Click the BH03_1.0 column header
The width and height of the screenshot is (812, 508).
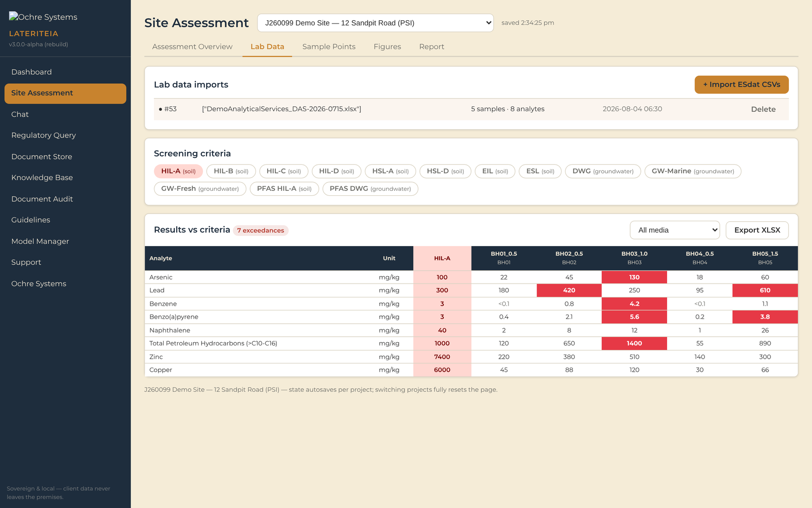coord(634,258)
